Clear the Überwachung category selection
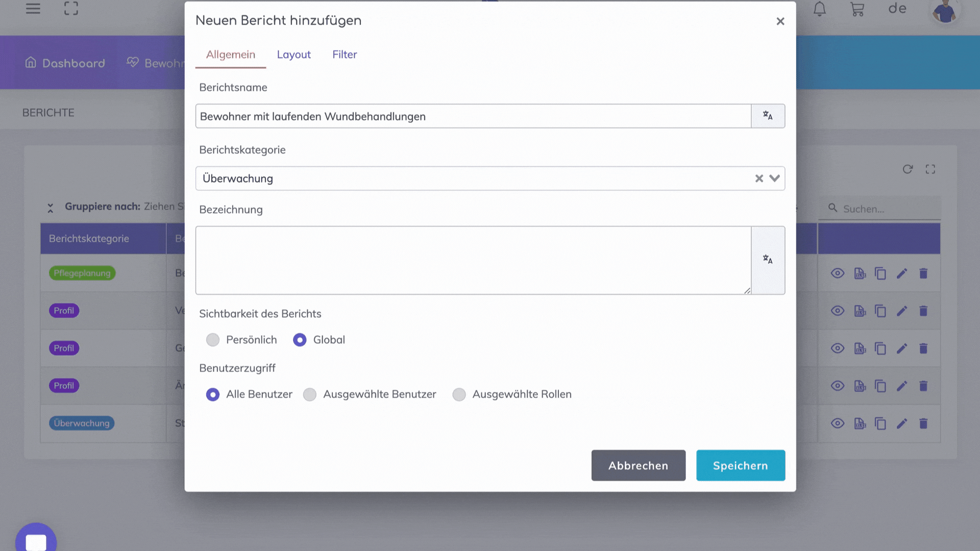This screenshot has width=980, height=551. coord(759,179)
